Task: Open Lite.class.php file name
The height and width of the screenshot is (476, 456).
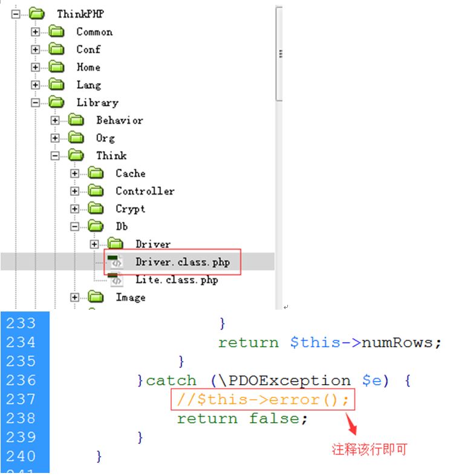Action: pyautogui.click(x=177, y=279)
